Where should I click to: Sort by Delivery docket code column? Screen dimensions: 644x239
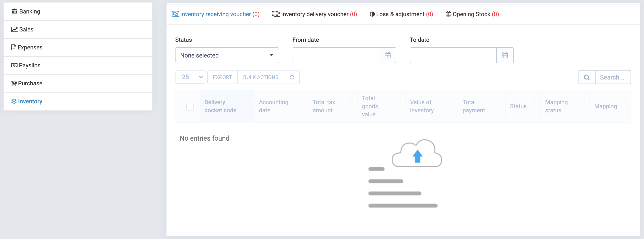click(227, 106)
